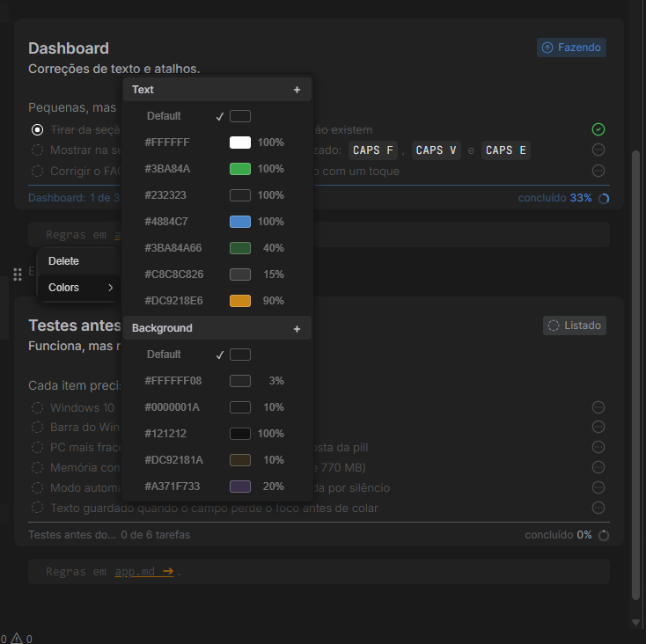Select the Default text color entry

(x=217, y=116)
